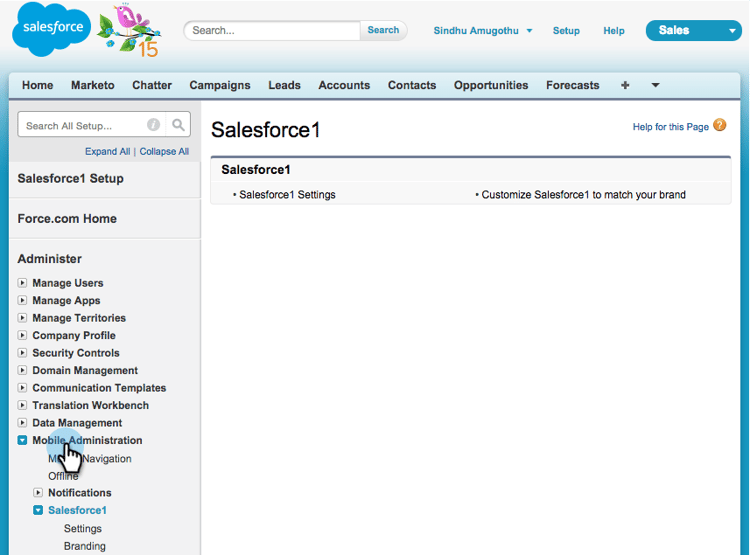
Task: Expand Manage Territories tree node
Action: tap(22, 318)
